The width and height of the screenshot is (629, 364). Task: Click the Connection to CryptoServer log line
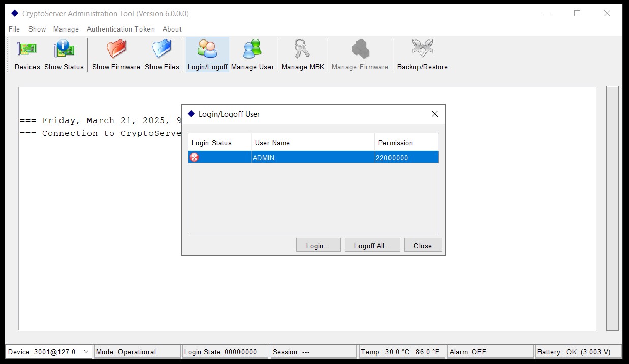[101, 133]
